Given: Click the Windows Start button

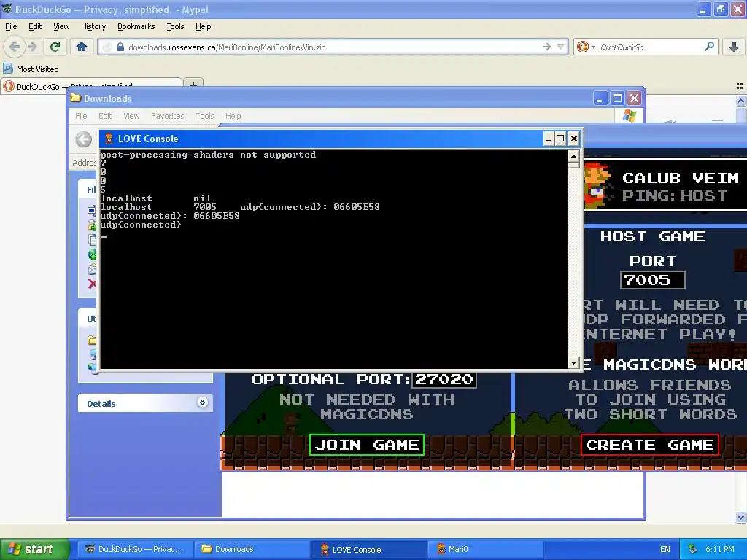Looking at the screenshot, I should click(34, 549).
